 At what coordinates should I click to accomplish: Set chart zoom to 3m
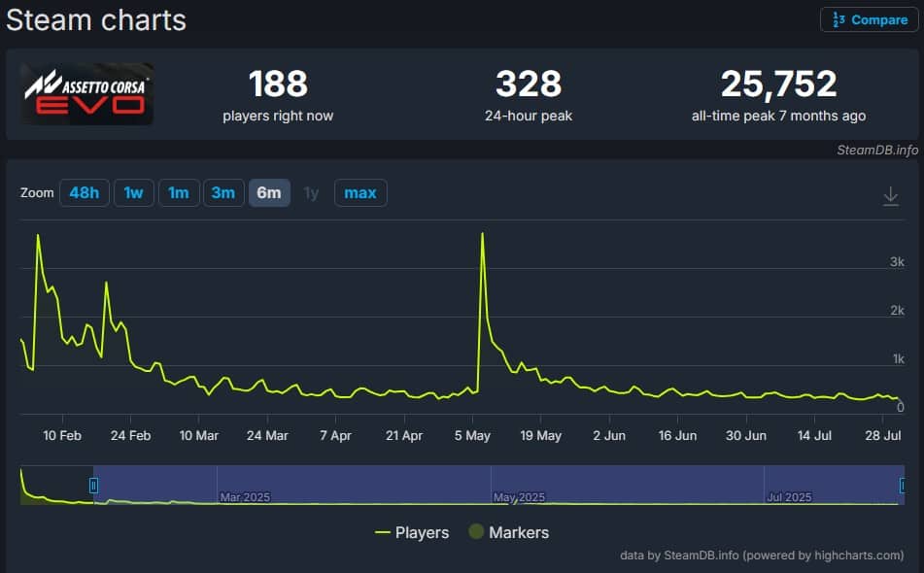pyautogui.click(x=223, y=192)
